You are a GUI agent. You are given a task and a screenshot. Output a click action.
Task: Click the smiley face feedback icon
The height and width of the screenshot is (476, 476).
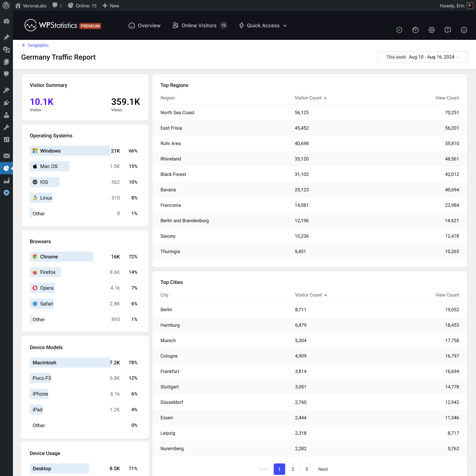pyautogui.click(x=464, y=30)
